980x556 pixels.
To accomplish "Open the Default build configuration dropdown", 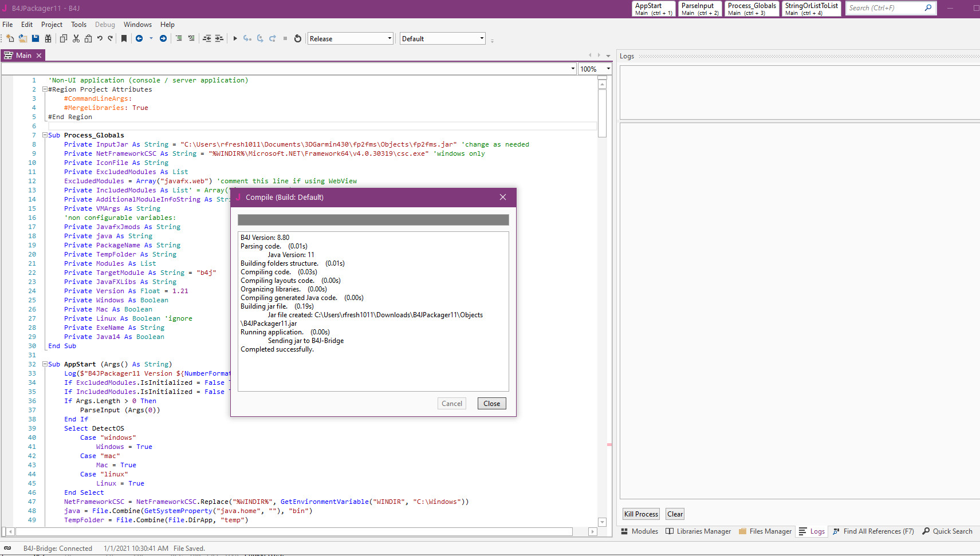I will tap(481, 38).
